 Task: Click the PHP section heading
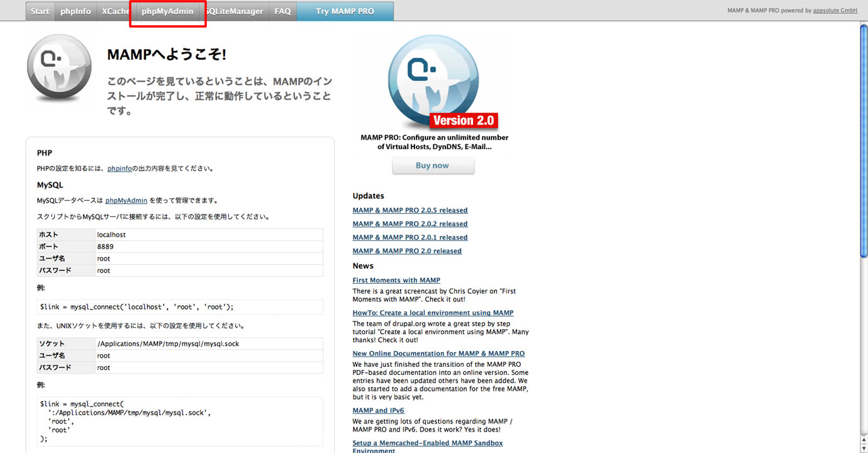(x=45, y=153)
